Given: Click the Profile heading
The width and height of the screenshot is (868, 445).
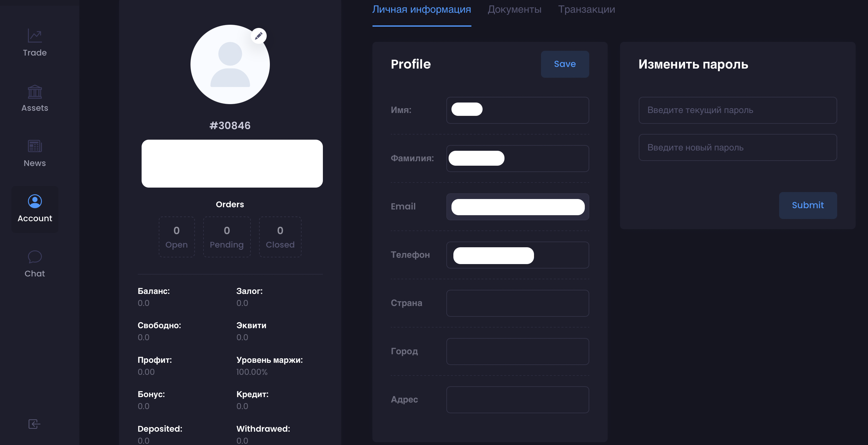Looking at the screenshot, I should (411, 64).
